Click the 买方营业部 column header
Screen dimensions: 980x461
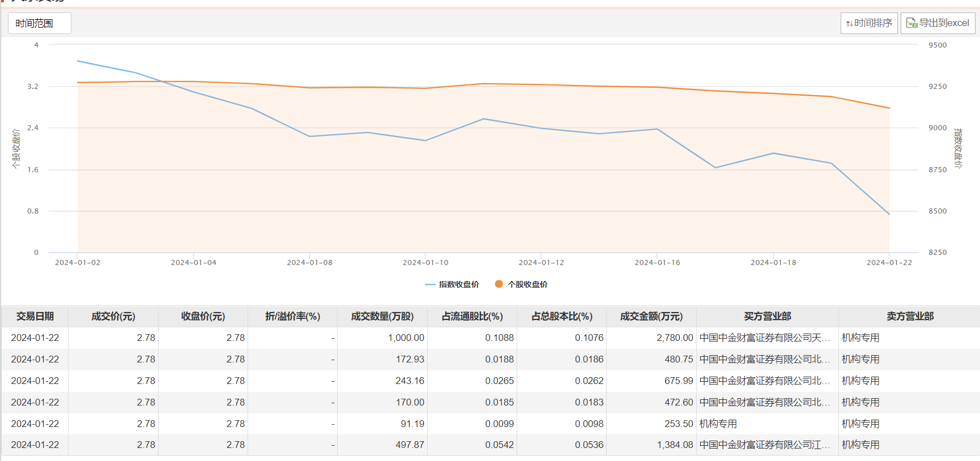pyautogui.click(x=767, y=317)
